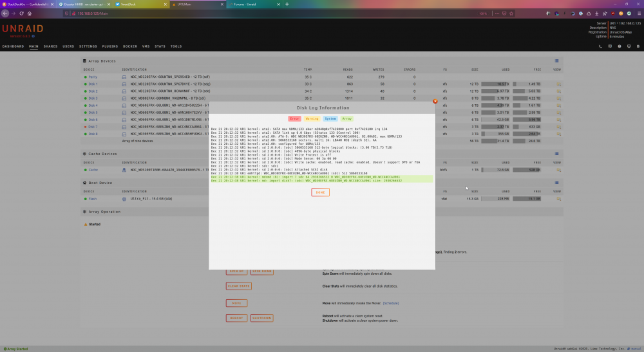
Task: Open the Disk 1 device link
Action: pyautogui.click(x=93, y=84)
